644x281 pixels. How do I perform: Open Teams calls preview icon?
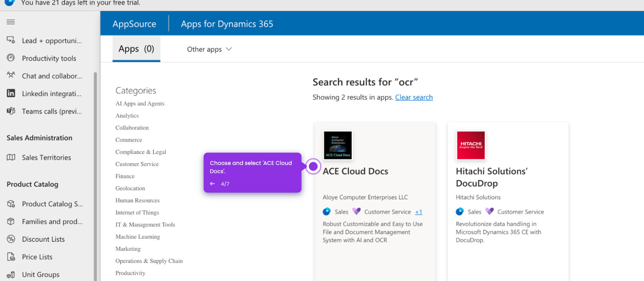[x=11, y=111]
